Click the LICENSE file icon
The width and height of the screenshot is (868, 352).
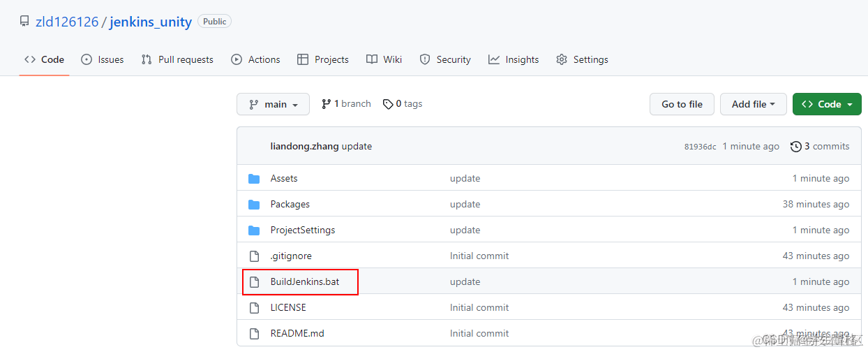(254, 307)
